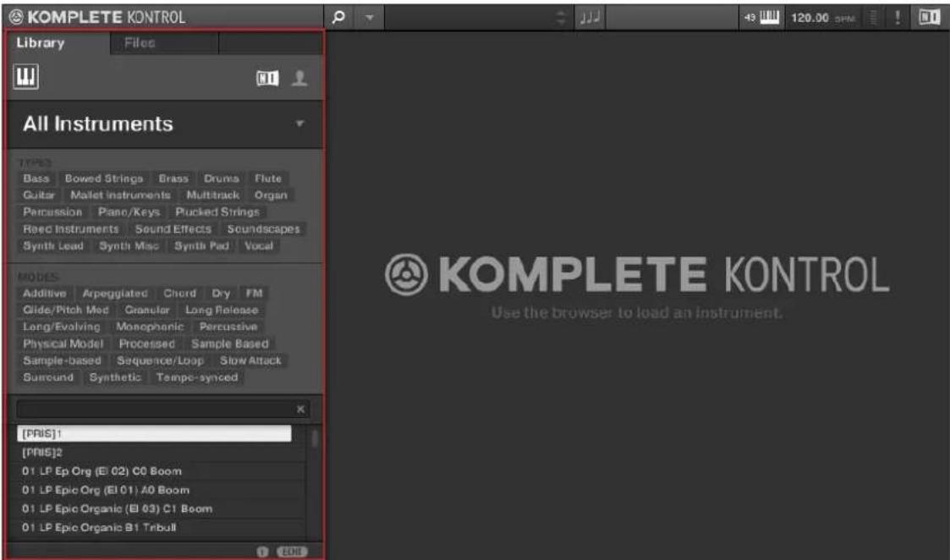Viewport: 950px width, 560px height.
Task: Choose the Synth Pad type tag
Action: click(201, 246)
